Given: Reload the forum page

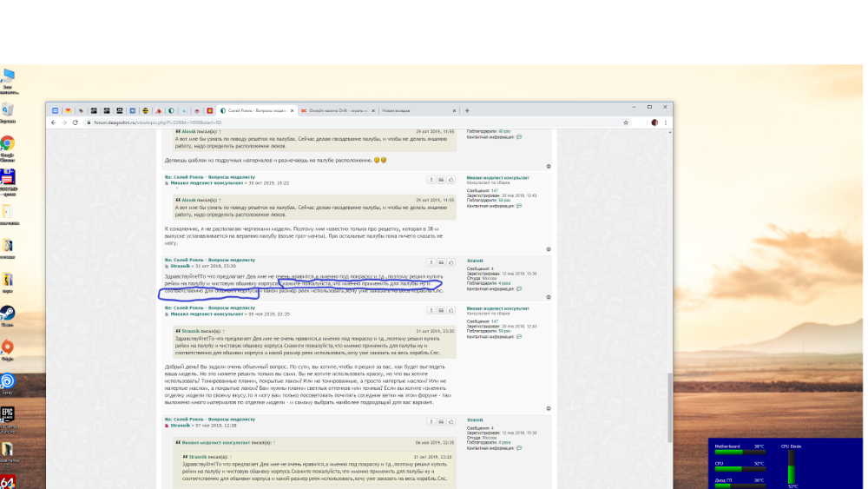Looking at the screenshot, I should pos(73,122).
